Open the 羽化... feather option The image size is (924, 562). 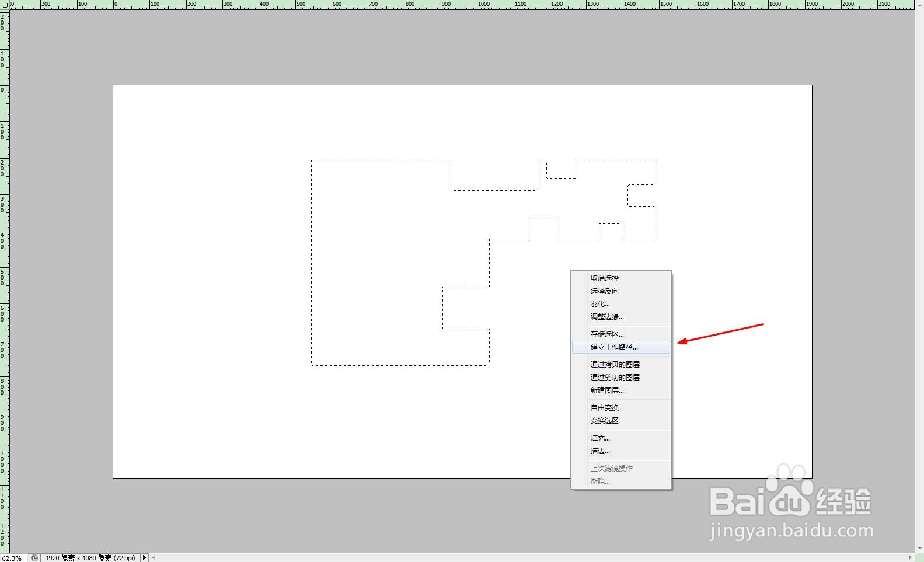pos(621,304)
